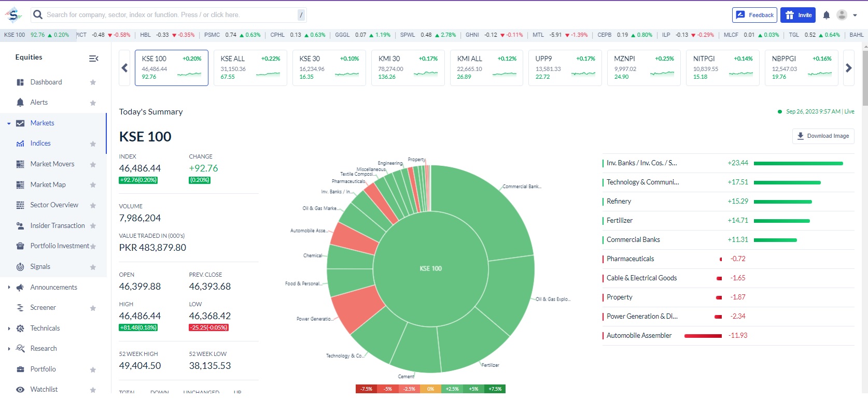This screenshot has height=400, width=868.
Task: Click the +7.5% legend color swatch
Action: [495, 389]
